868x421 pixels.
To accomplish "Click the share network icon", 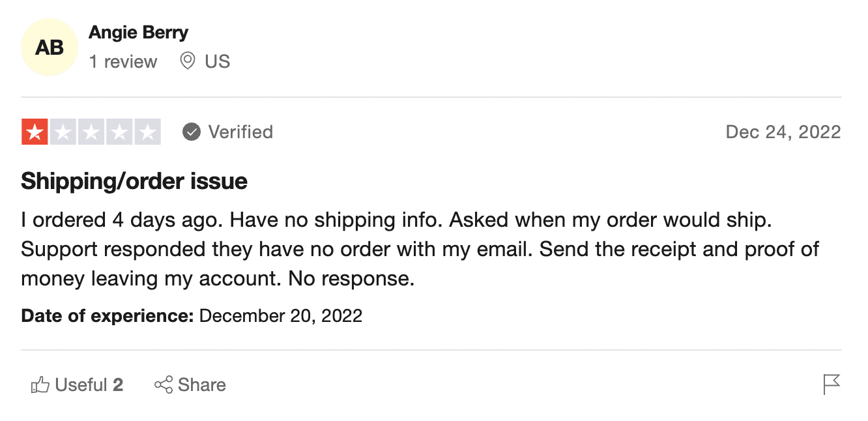I will click(164, 385).
